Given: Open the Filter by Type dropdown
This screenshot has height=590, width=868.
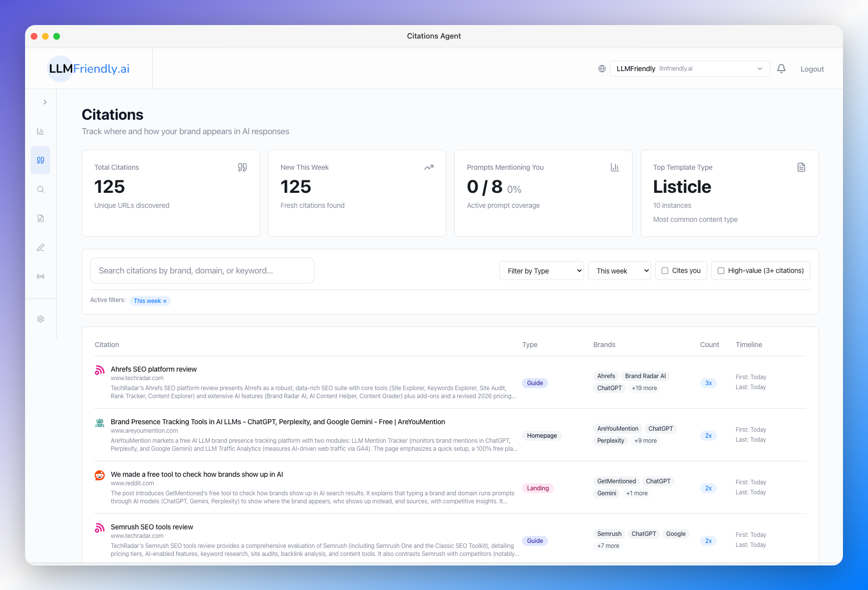Looking at the screenshot, I should click(x=541, y=270).
